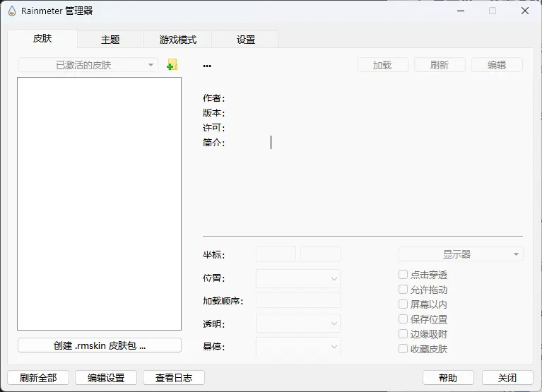Screen dimensions: 542x392
Task: Expand the 已激活的皮肤 dropdown
Action: pyautogui.click(x=88, y=65)
